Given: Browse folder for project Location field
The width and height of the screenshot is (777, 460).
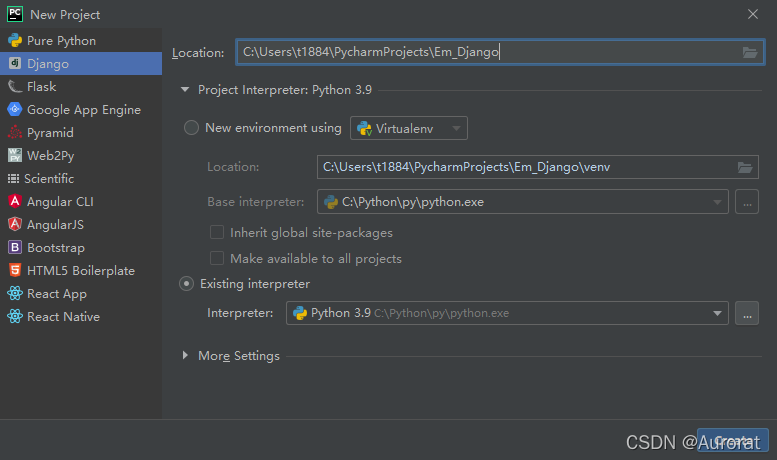Looking at the screenshot, I should point(750,53).
